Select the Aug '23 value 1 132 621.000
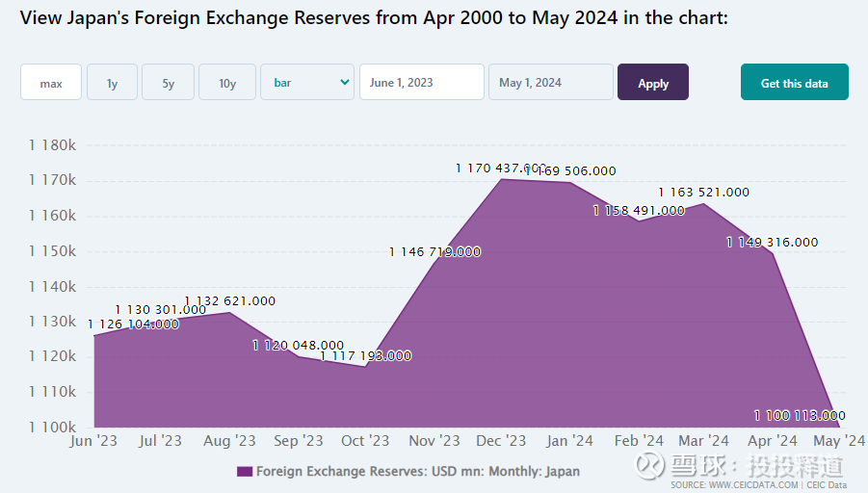Viewport: 868px width, 493px height. click(229, 301)
